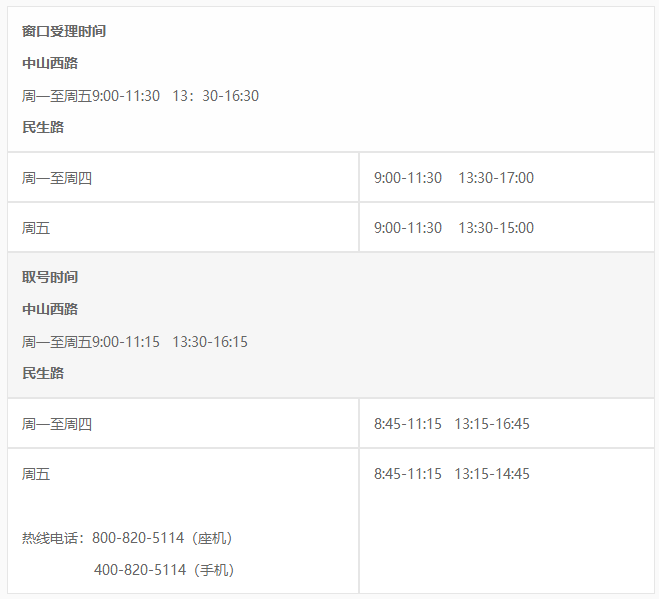This screenshot has width=659, height=599.
Task: Click the 取号时间 heading
Action: (x=50, y=277)
